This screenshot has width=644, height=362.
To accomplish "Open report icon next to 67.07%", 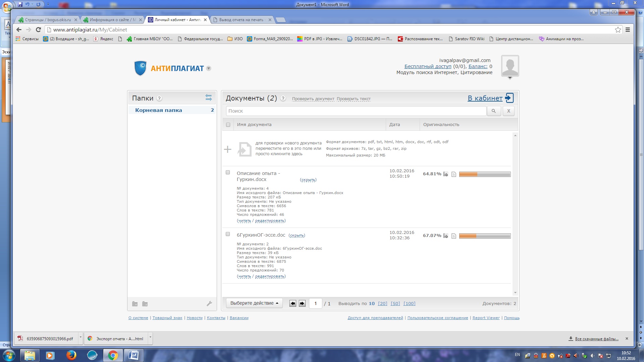I will coord(445,236).
